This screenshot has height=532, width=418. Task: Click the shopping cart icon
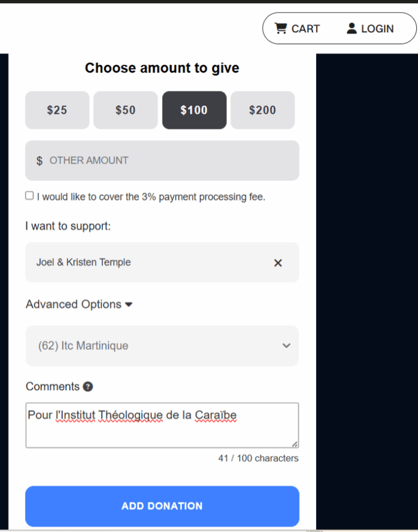click(281, 28)
